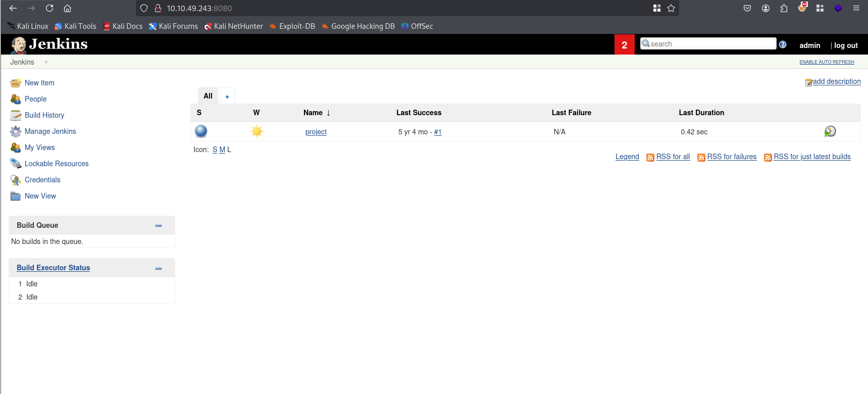The width and height of the screenshot is (868, 394).
Task: Click the Credentials keys icon
Action: [x=16, y=180]
